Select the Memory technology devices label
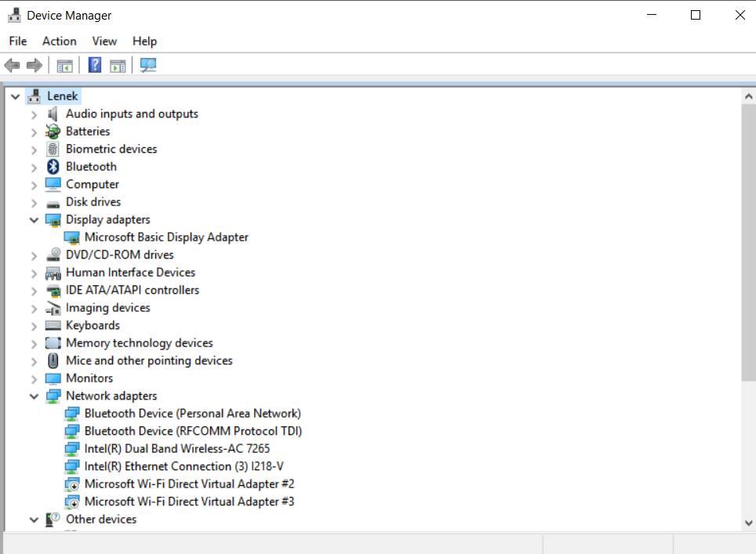 140,343
